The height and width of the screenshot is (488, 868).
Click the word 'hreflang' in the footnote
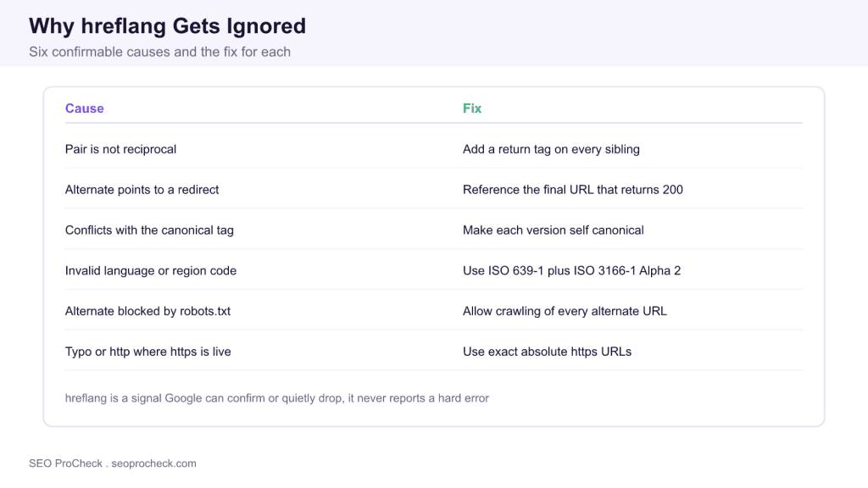pyautogui.click(x=86, y=398)
